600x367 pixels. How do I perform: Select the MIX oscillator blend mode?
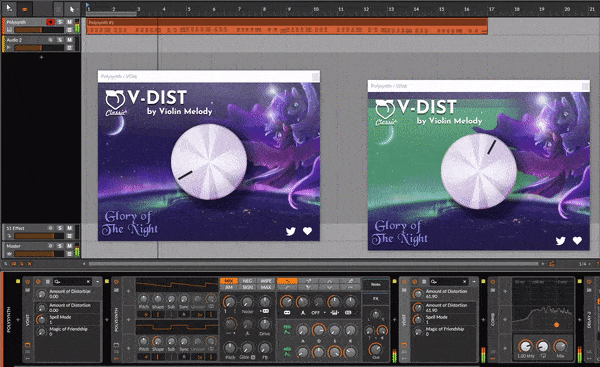(229, 281)
